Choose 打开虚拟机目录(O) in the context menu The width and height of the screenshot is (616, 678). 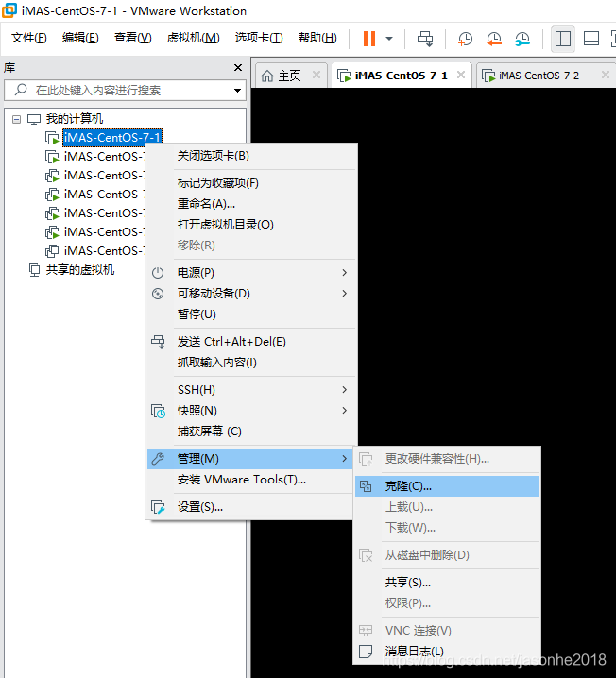click(x=252, y=225)
